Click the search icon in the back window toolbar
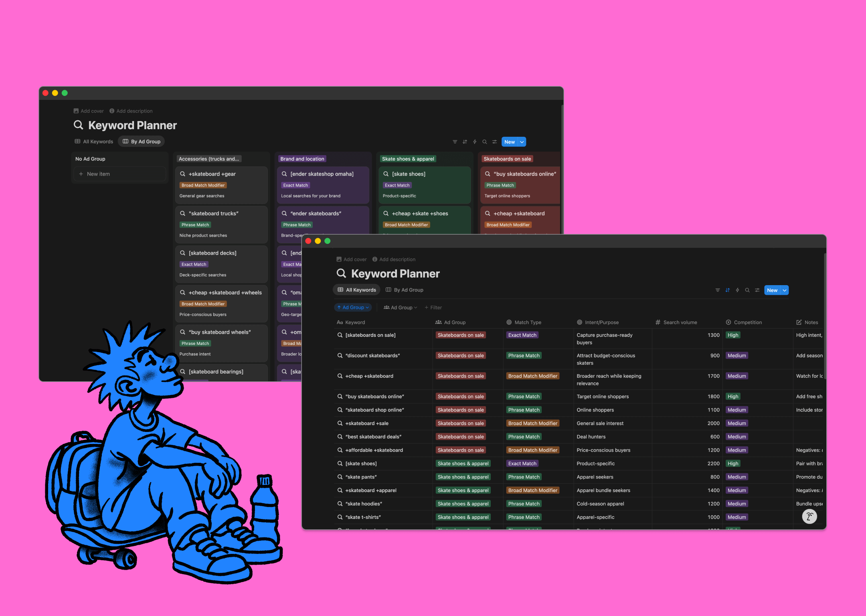Screen dimensions: 866x616 point(485,142)
